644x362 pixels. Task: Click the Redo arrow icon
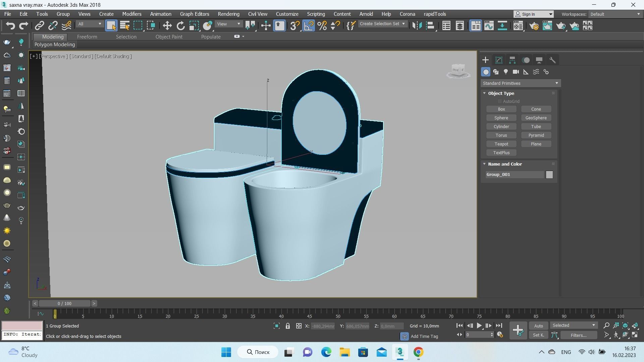pyautogui.click(x=23, y=26)
